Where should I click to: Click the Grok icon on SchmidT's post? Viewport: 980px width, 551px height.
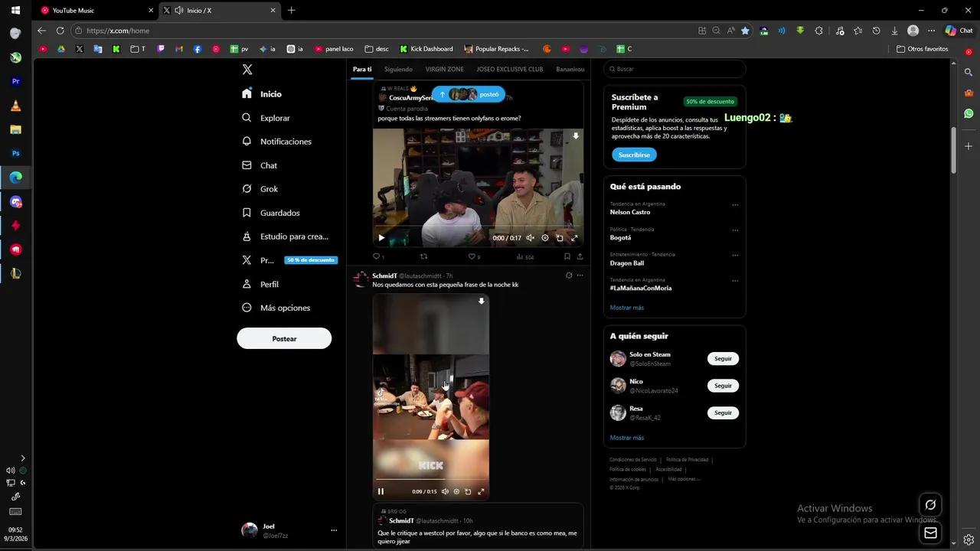[x=568, y=275]
